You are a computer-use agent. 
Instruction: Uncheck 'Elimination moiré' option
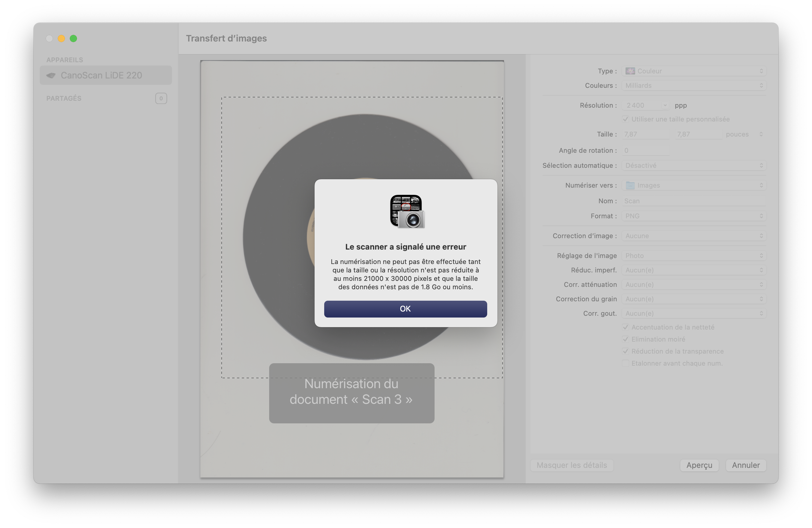point(625,339)
